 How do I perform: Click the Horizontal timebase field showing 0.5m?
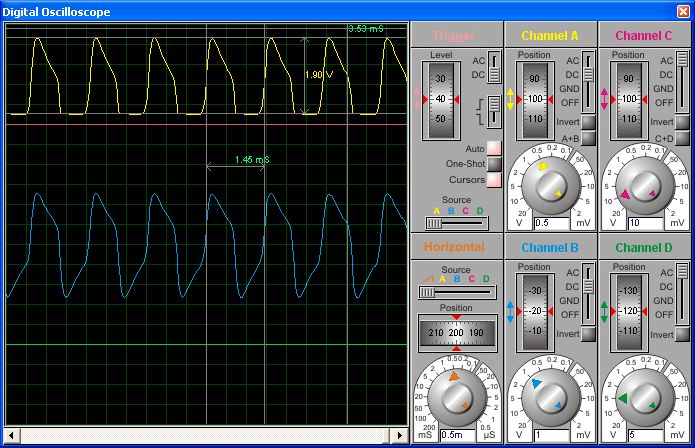tap(457, 435)
